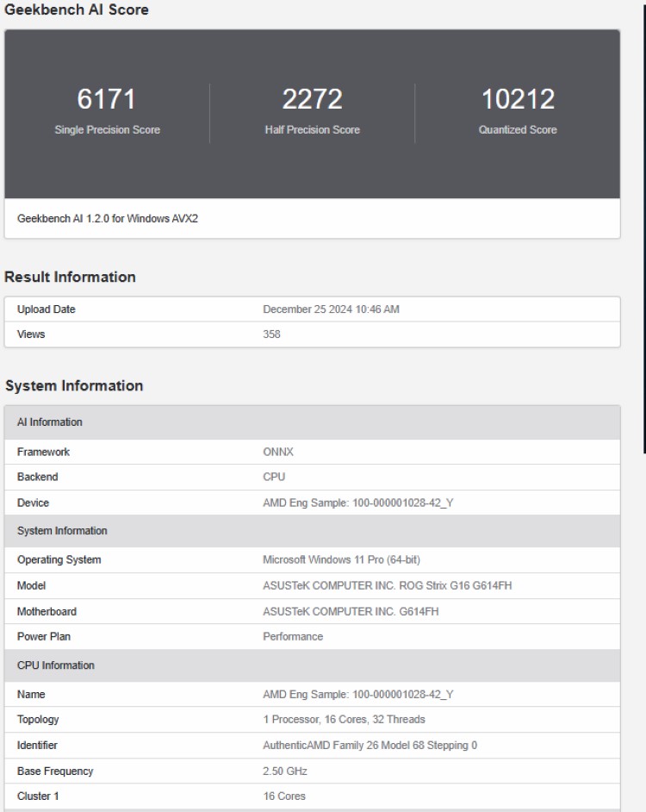646x812 pixels.
Task: Click the Half Precision Score label
Action: pos(312,130)
